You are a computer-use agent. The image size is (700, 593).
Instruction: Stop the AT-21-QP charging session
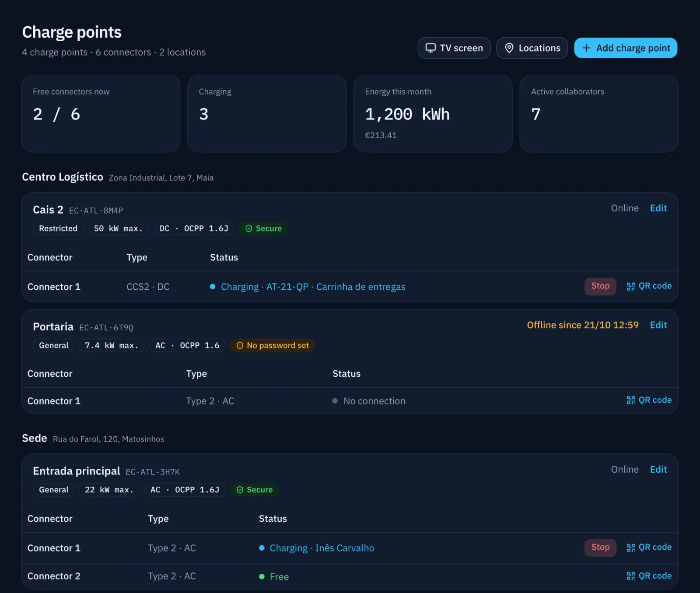pos(600,286)
